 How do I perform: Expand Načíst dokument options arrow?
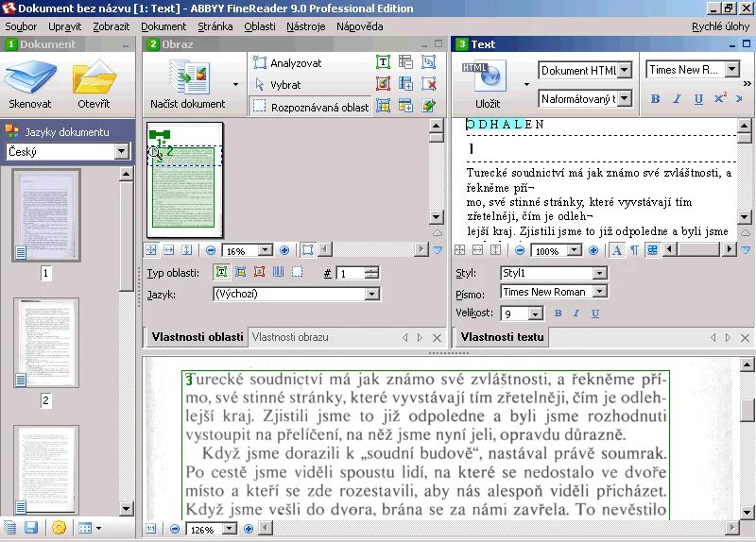(235, 85)
